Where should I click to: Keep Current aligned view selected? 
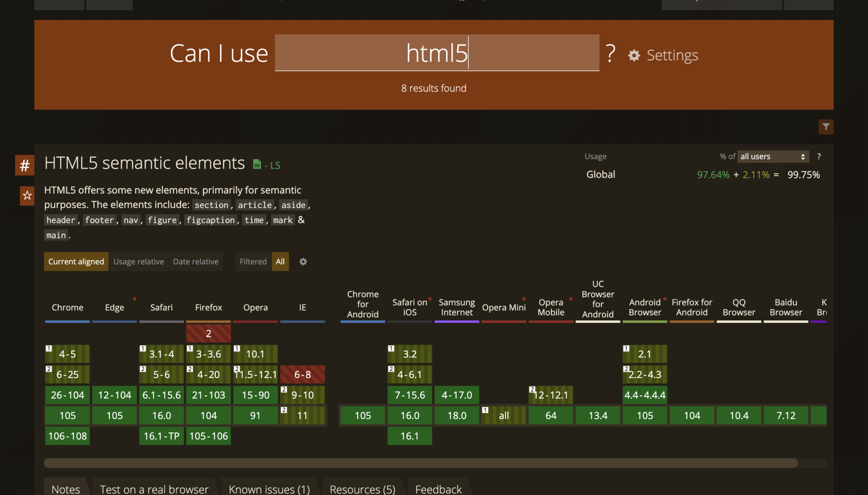point(76,261)
